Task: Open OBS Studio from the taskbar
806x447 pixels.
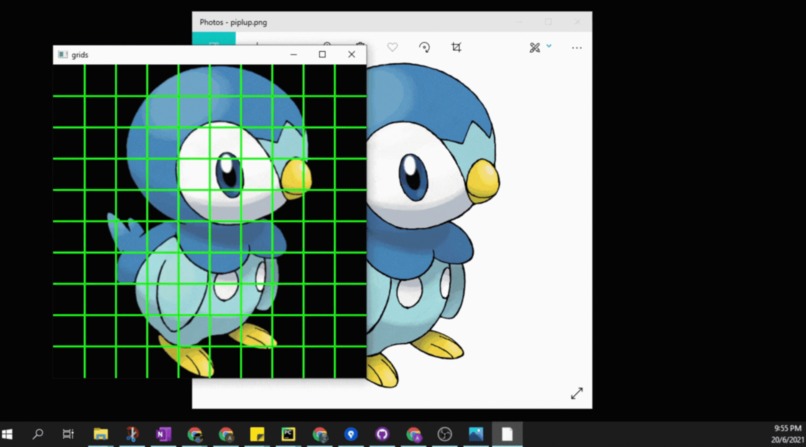Action: (445, 434)
